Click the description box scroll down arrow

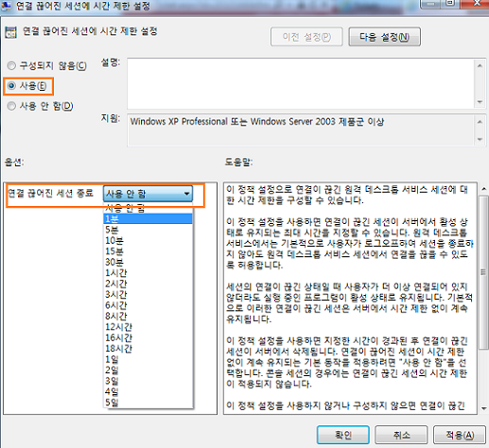point(480,102)
